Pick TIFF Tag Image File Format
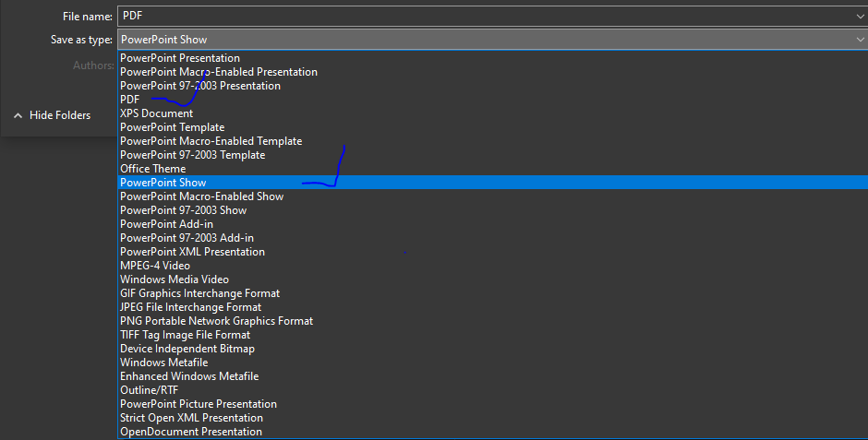The width and height of the screenshot is (868, 440). click(493, 335)
